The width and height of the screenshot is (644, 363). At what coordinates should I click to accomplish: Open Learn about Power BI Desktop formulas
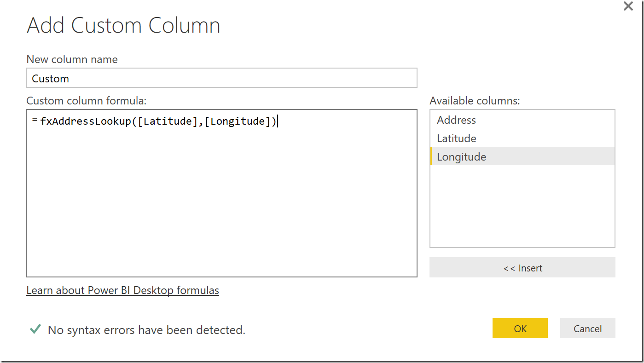tap(122, 290)
